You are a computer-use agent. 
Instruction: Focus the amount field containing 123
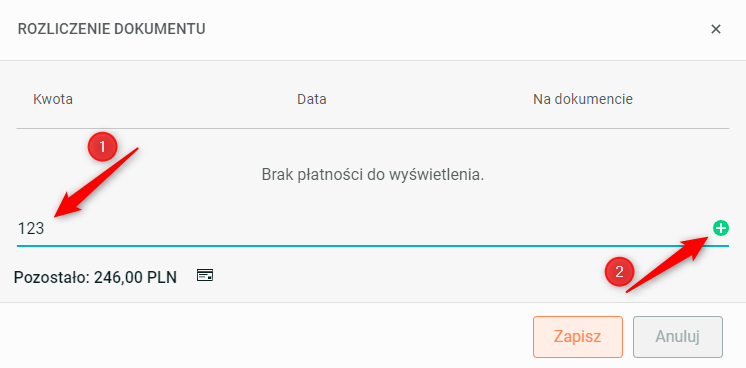coord(363,229)
